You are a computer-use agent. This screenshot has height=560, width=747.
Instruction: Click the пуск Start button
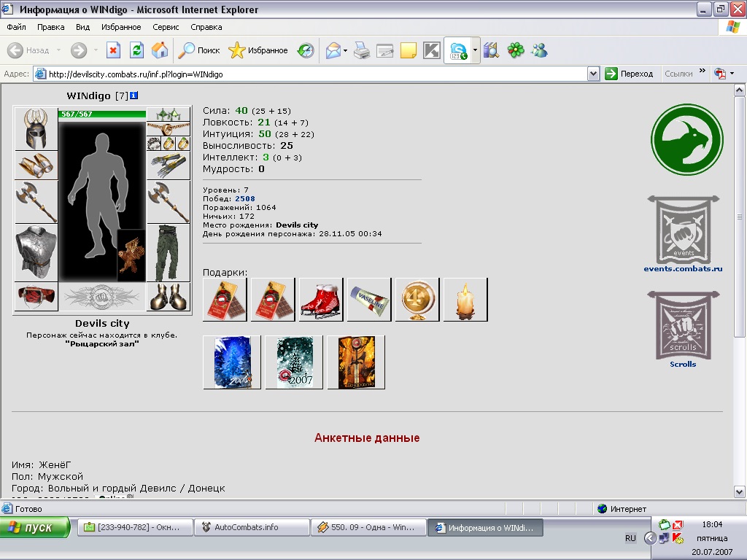pos(35,528)
